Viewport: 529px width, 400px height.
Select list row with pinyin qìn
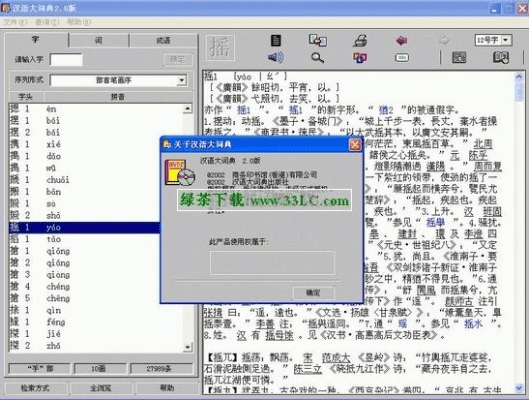click(x=96, y=310)
